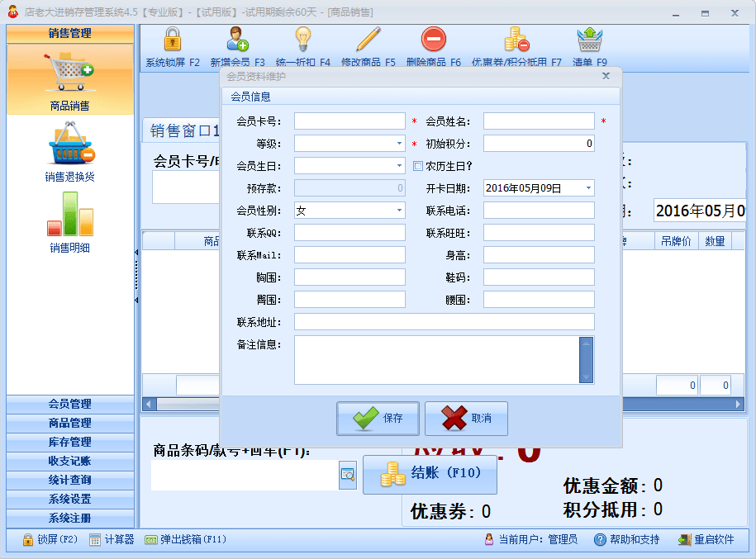756x559 pixels.
Task: Click the 保存 button
Action: tap(378, 419)
